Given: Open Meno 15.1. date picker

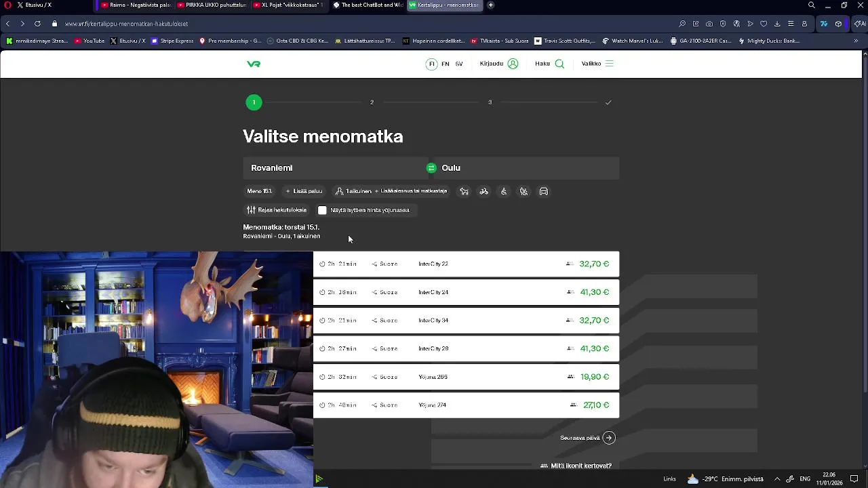Looking at the screenshot, I should [x=260, y=191].
